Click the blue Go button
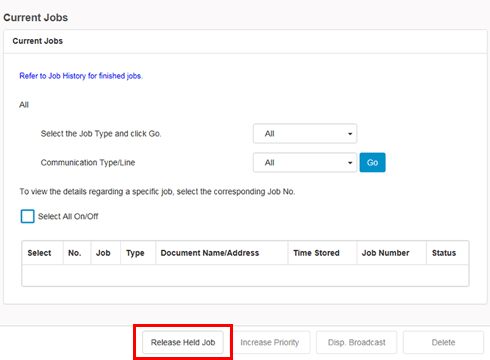 pos(372,163)
